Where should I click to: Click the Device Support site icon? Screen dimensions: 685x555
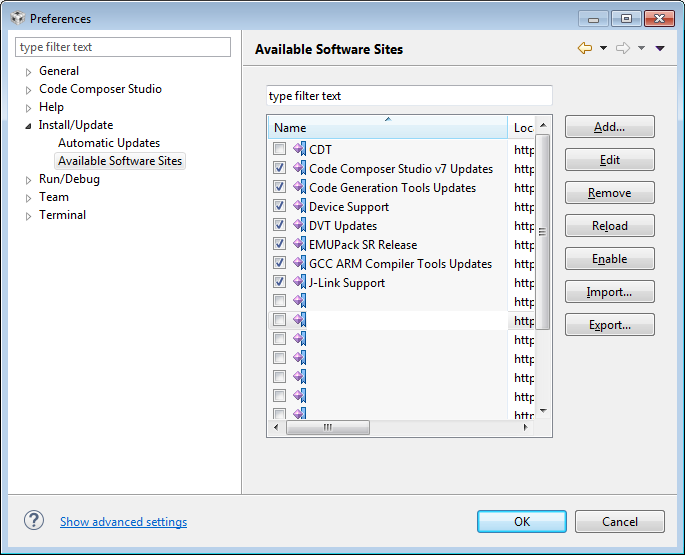click(x=300, y=206)
